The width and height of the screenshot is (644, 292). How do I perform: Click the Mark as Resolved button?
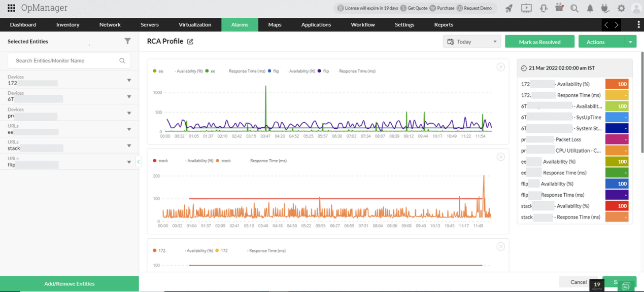point(539,42)
